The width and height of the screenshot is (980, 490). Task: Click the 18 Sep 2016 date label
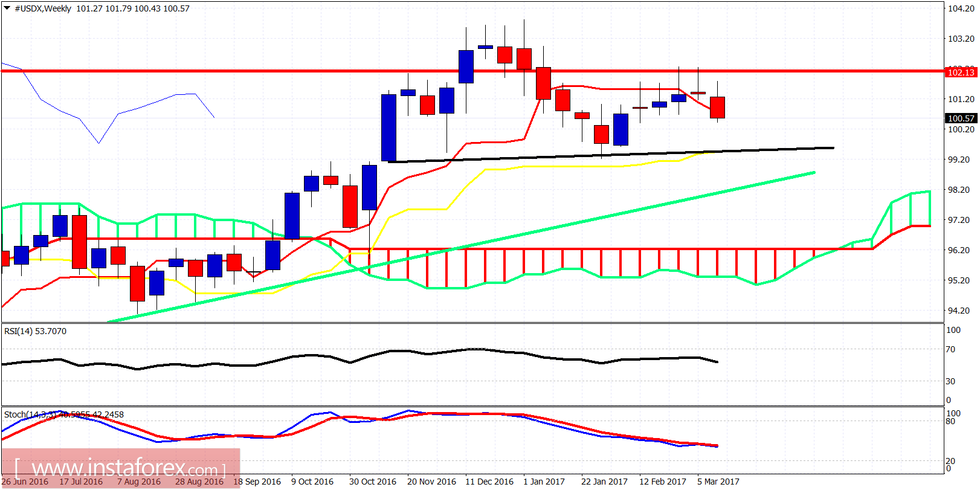tap(257, 482)
